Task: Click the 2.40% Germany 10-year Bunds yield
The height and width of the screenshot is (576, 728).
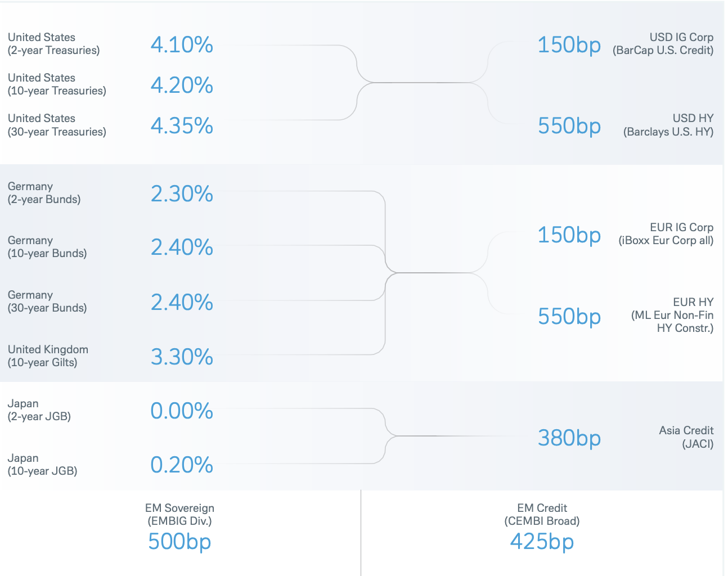Action: 182,247
